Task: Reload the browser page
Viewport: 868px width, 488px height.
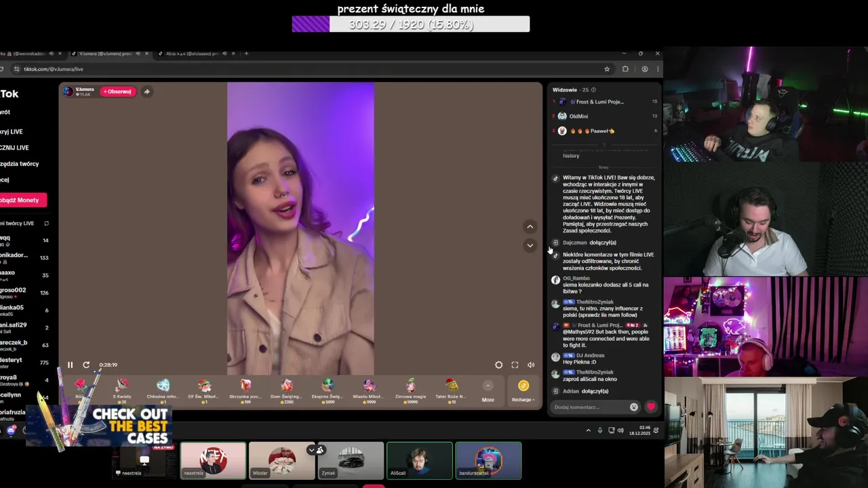Action: pos(2,68)
